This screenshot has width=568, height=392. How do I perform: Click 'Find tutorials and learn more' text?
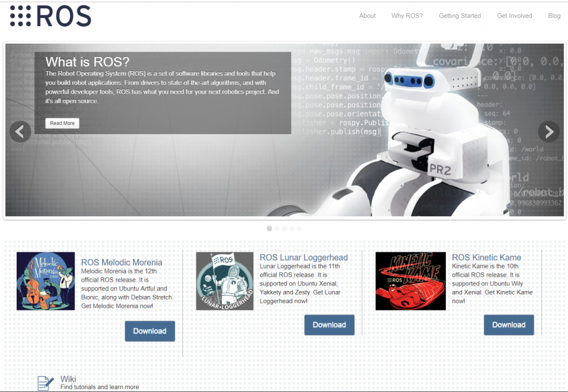[x=100, y=387]
